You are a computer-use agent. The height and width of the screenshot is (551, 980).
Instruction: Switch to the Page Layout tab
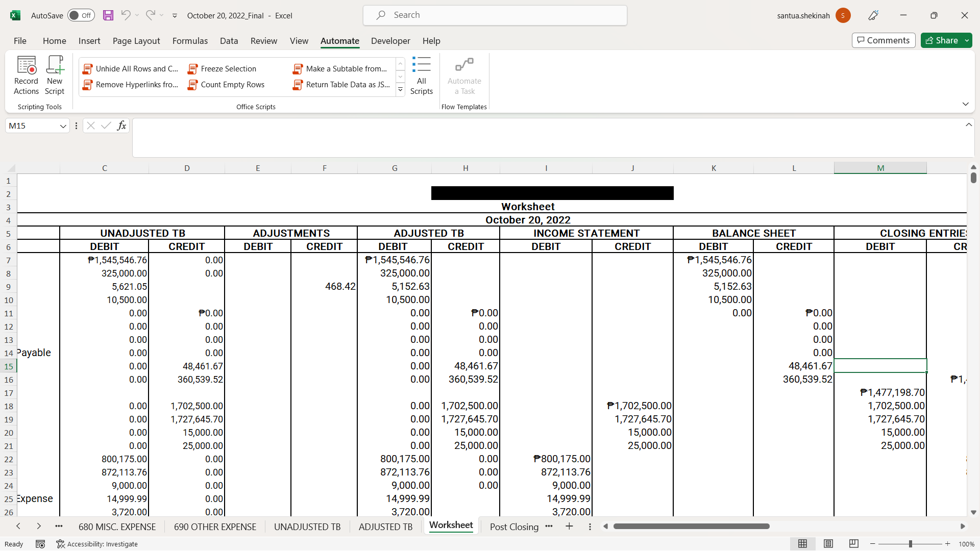click(x=136, y=41)
